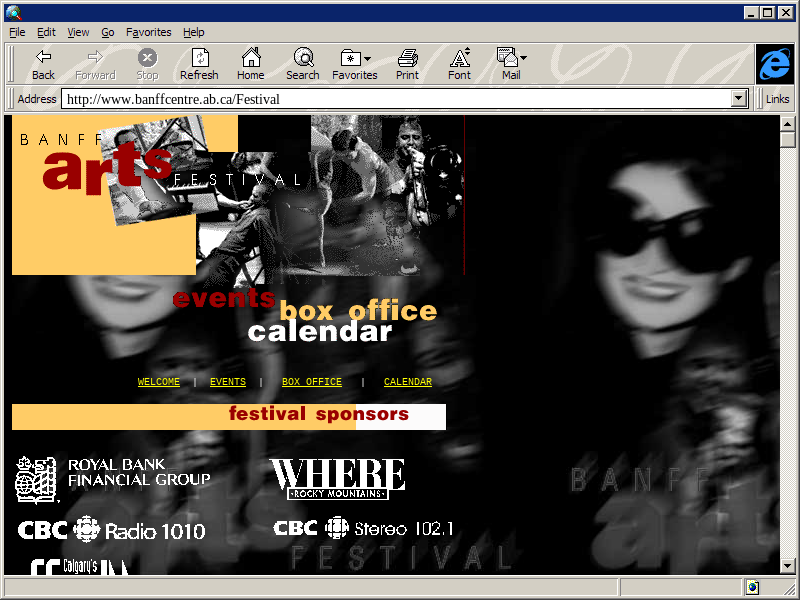The image size is (800, 600).
Task: Click the Royal Bank Financial Group logo
Action: coord(112,478)
